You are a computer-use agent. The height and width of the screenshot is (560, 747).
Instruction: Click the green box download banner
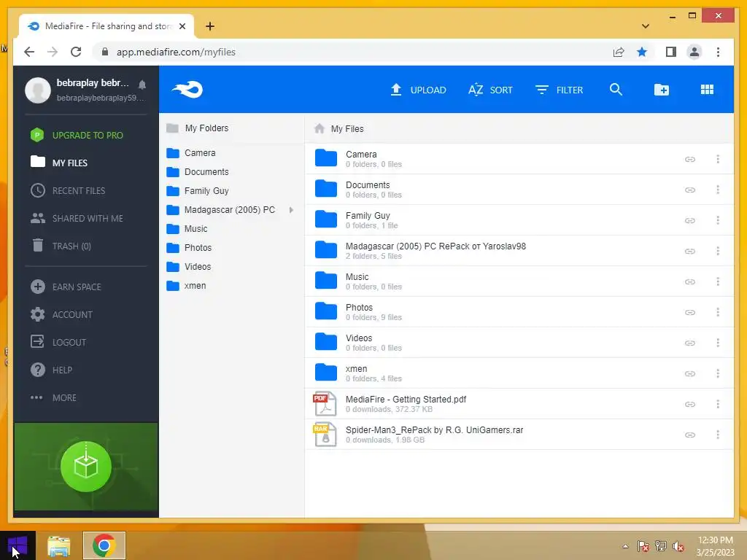click(86, 467)
